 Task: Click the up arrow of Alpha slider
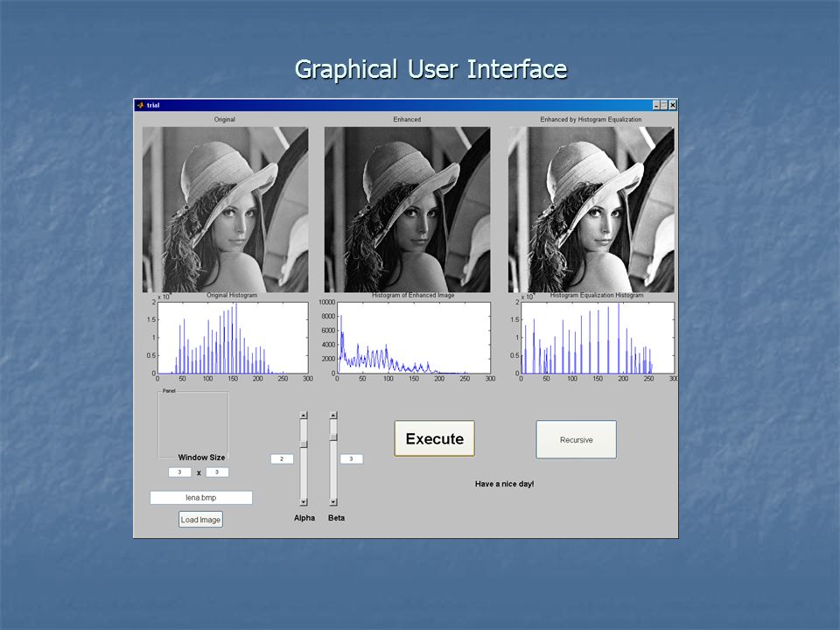304,415
